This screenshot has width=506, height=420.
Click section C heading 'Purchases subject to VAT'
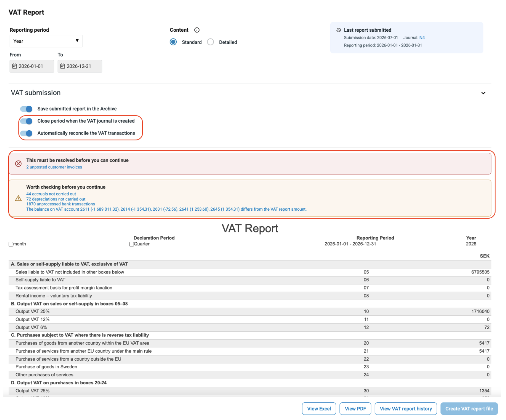[80, 335]
